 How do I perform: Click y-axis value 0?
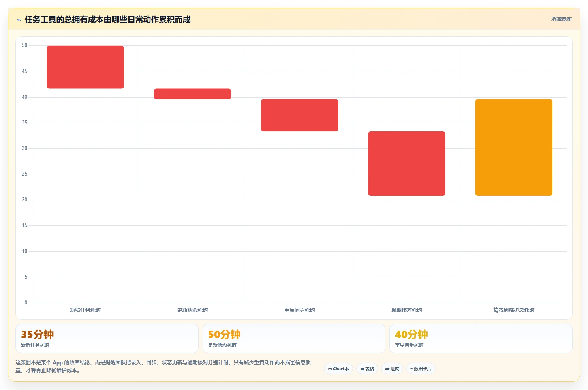[x=26, y=302]
